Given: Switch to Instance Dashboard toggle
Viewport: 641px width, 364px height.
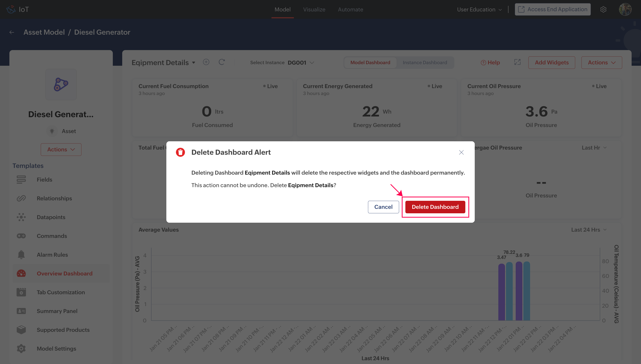Looking at the screenshot, I should click(x=425, y=63).
